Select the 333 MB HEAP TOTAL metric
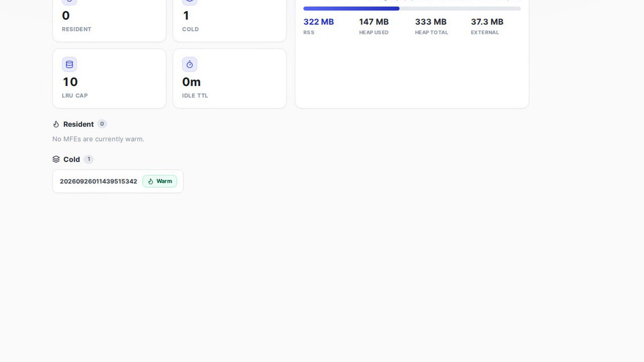Screen dimensions: 644x362 [x=431, y=26]
